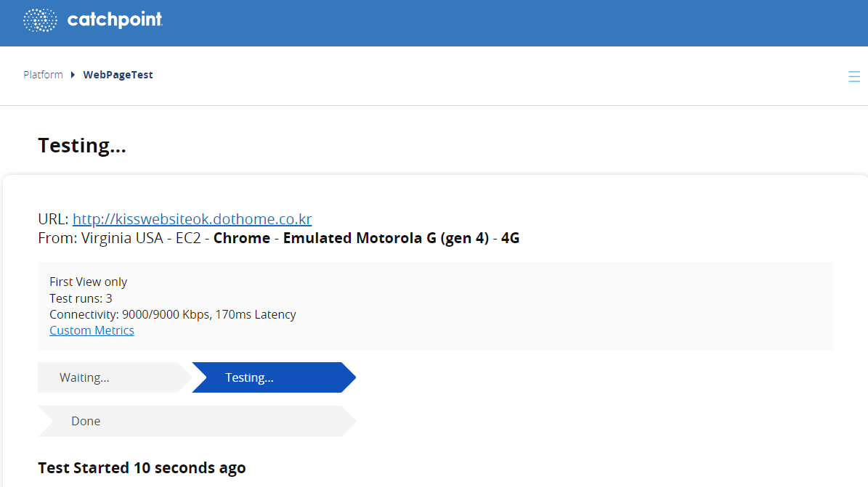Click the catchpoint wordmark in header
Screen dimensions: 868x487
(115, 20)
